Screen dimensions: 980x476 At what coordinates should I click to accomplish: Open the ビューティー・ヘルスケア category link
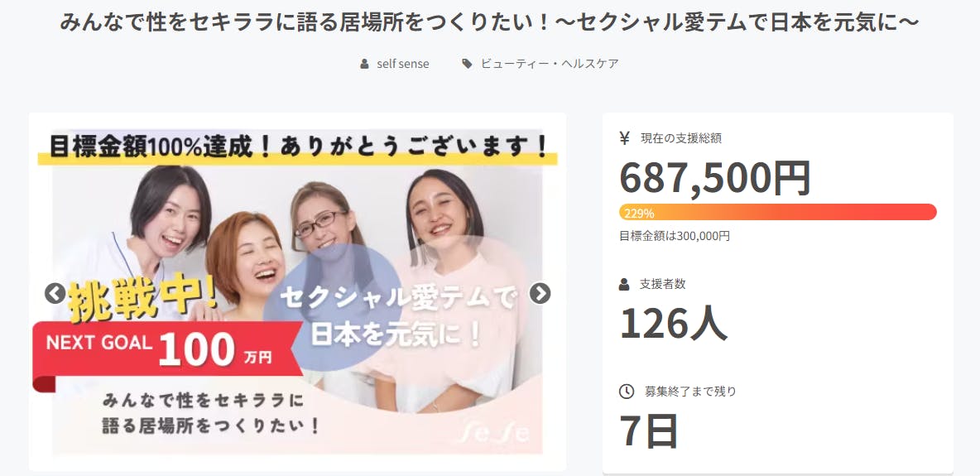click(x=550, y=64)
